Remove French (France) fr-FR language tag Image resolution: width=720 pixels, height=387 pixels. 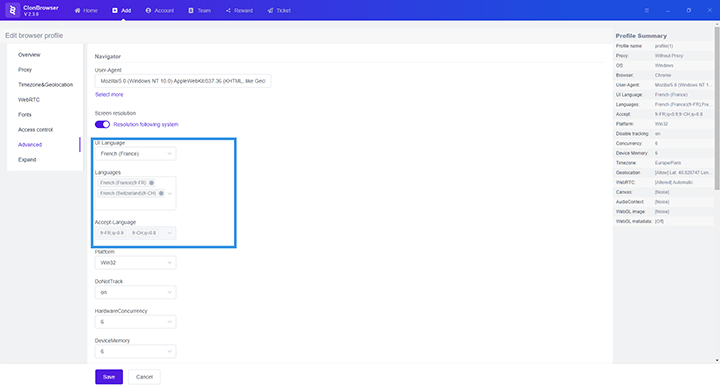click(x=152, y=183)
